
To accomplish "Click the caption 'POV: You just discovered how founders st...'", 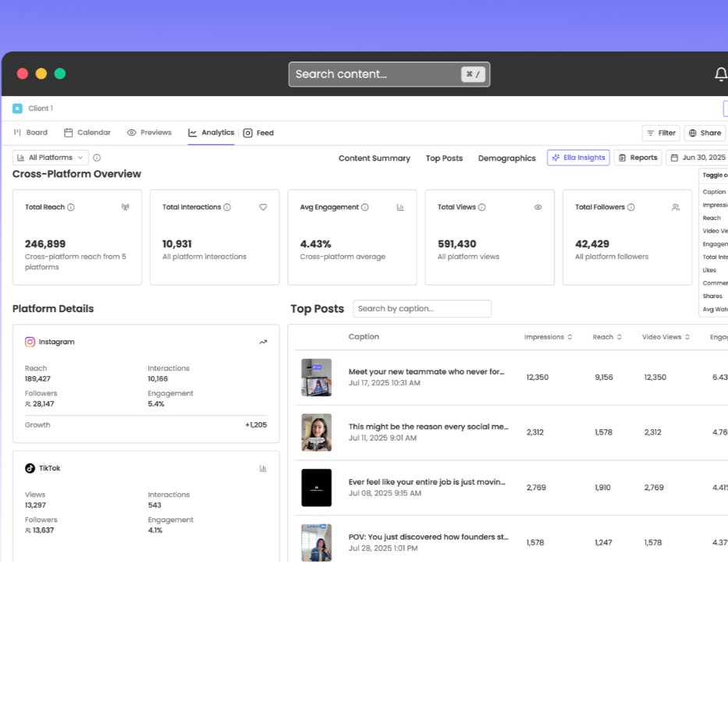I will tap(428, 537).
